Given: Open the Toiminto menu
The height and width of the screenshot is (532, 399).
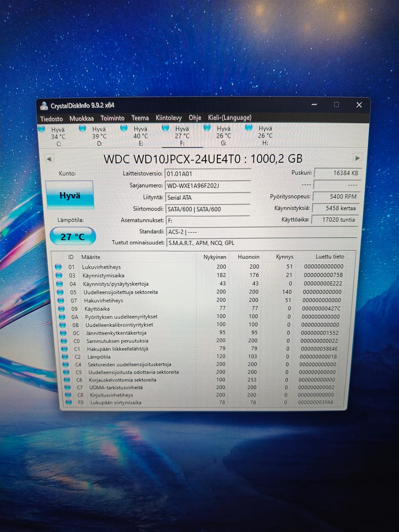Looking at the screenshot, I should [112, 118].
